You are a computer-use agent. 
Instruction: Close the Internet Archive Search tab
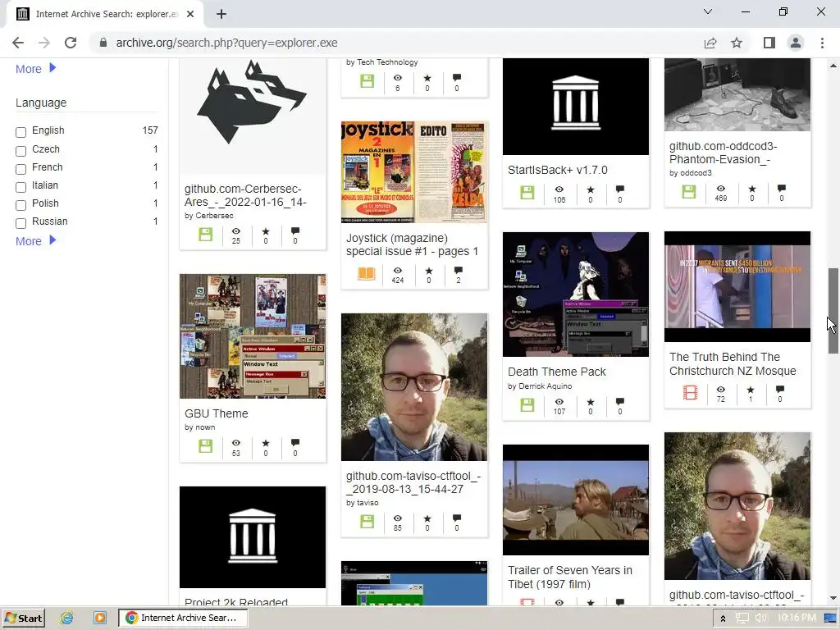click(x=190, y=14)
